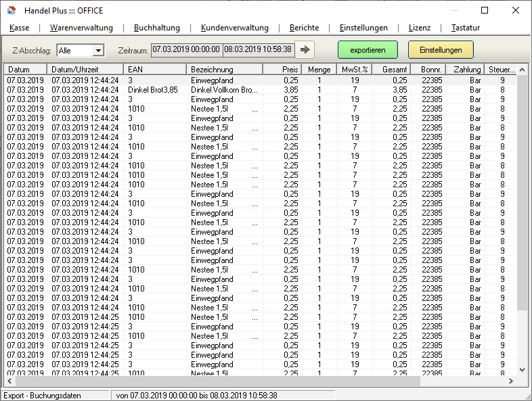Click the yellow Einstellungen button
Image resolution: width=532 pixels, height=401 pixels.
pyautogui.click(x=441, y=50)
